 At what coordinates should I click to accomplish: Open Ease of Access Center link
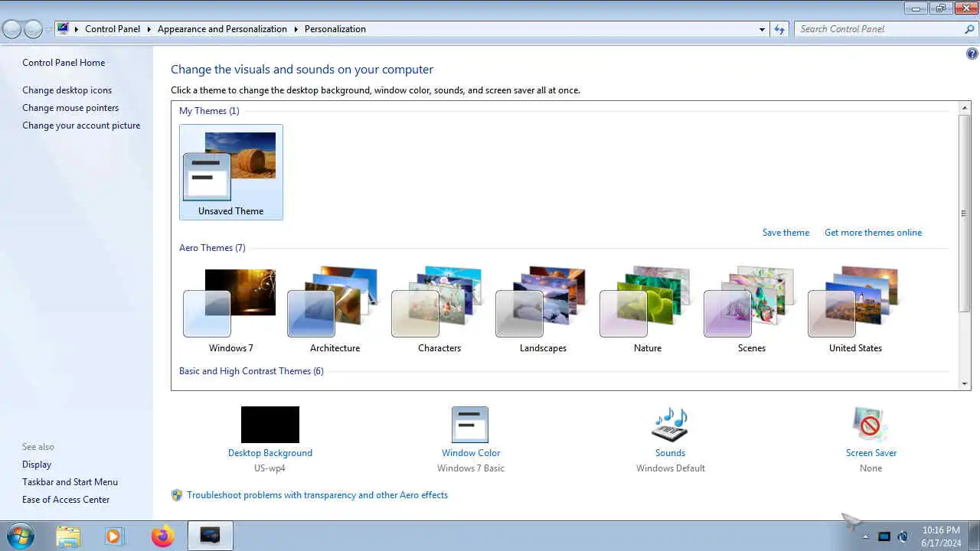66,500
